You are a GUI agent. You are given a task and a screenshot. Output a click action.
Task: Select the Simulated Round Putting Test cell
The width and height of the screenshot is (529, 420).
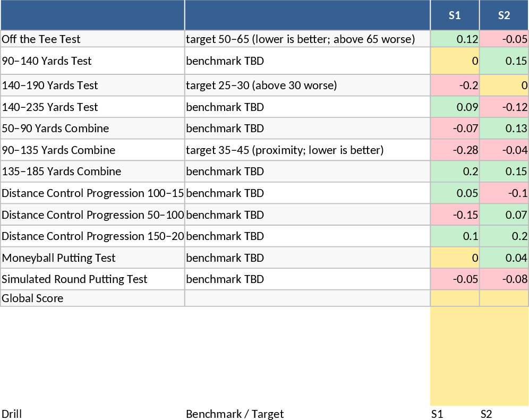pyautogui.click(x=92, y=279)
